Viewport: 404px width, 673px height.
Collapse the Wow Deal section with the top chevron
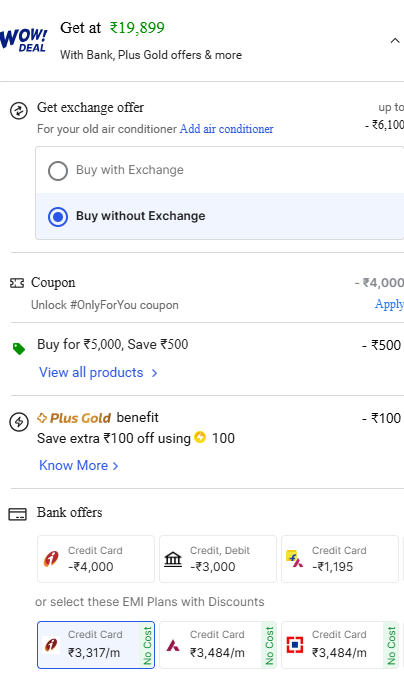pos(395,41)
